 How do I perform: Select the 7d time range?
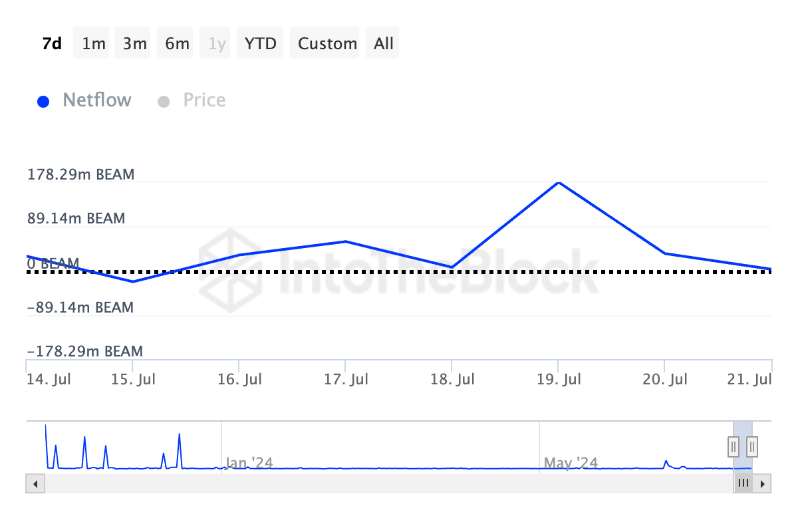[x=52, y=44]
